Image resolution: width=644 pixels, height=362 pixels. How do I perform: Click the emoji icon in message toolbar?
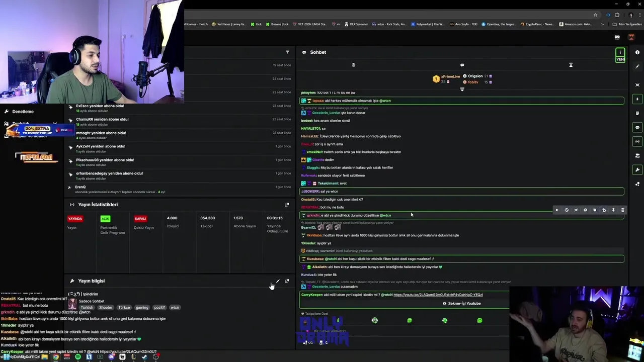[x=585, y=210]
